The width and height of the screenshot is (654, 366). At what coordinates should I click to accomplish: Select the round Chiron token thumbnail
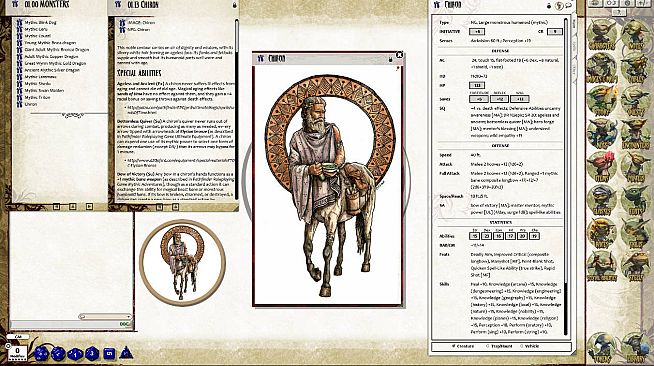(x=182, y=263)
